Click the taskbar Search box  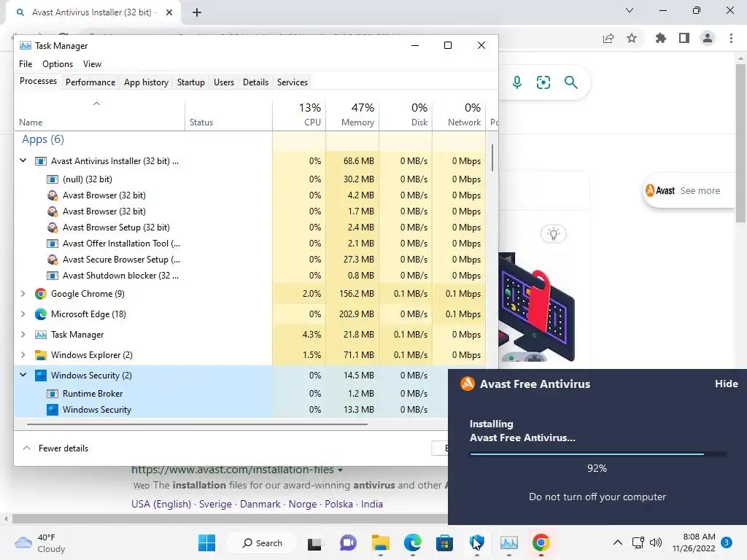[x=262, y=542]
